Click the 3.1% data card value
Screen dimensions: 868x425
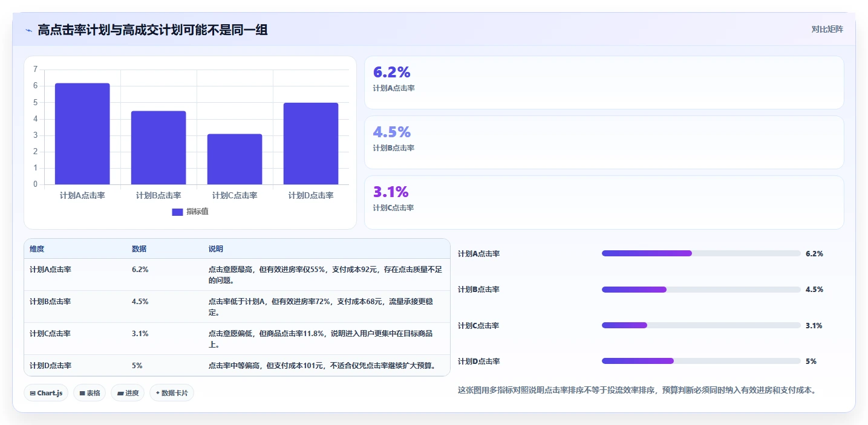[x=391, y=192]
